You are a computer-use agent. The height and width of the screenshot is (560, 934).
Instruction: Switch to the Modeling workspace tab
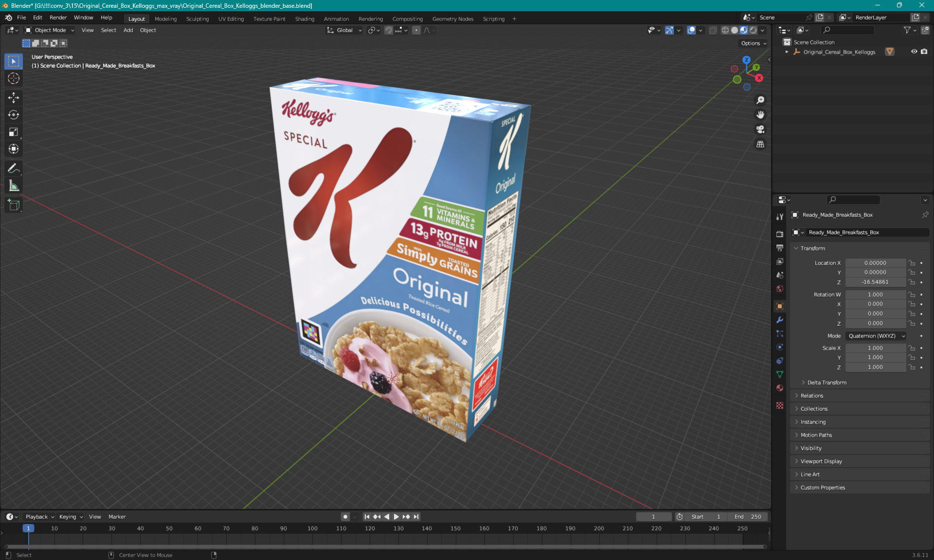tap(165, 19)
